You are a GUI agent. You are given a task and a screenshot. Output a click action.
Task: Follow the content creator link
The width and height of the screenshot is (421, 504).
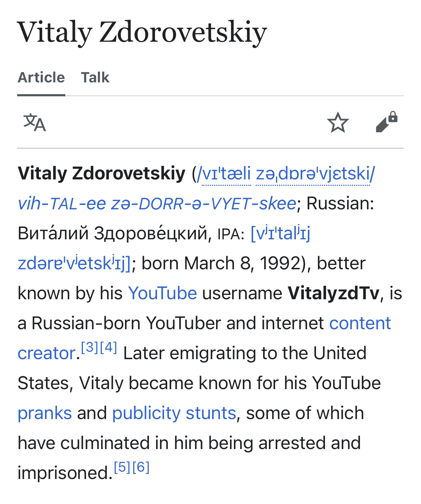pos(360,323)
